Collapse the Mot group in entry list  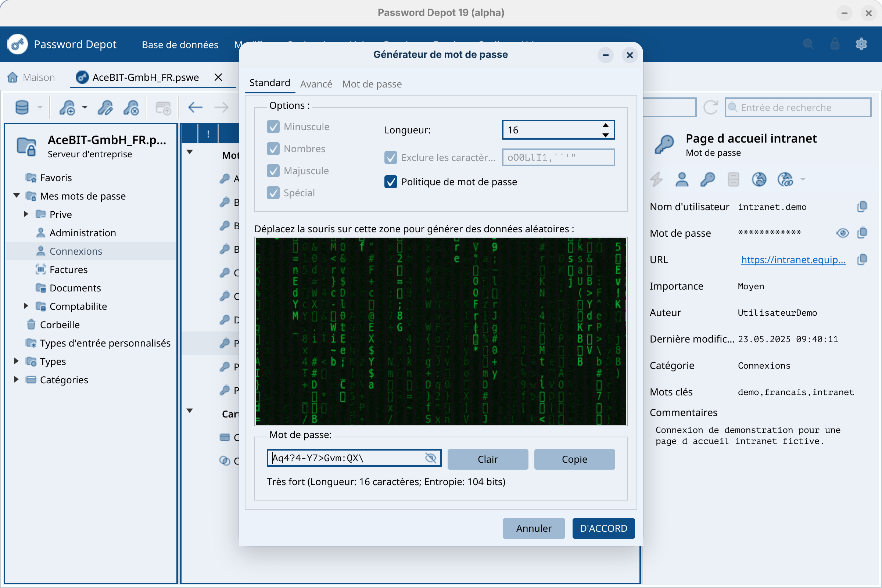click(190, 152)
